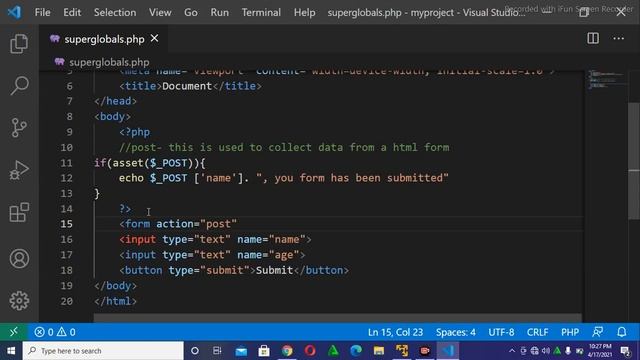Open notifications bell in status bar

(622, 332)
